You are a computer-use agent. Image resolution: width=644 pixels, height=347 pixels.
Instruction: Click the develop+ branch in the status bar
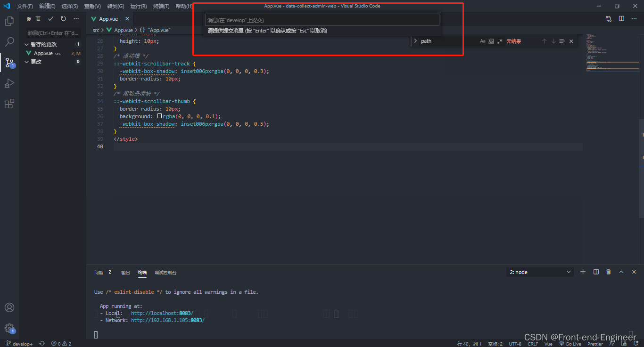click(19, 344)
